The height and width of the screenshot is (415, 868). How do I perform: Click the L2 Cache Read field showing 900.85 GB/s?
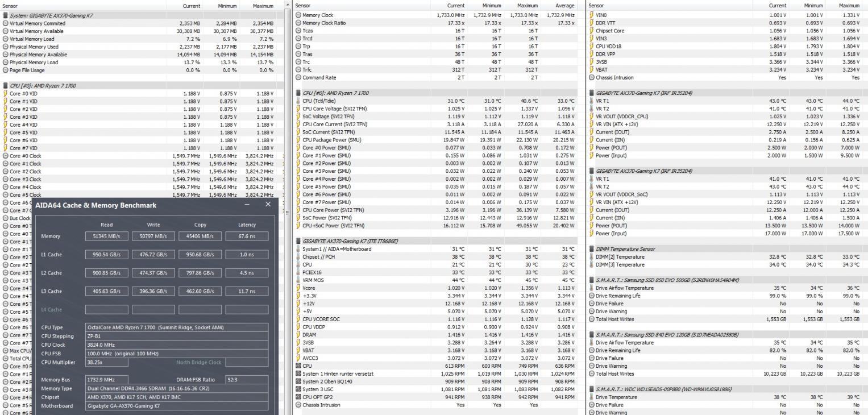[106, 273]
